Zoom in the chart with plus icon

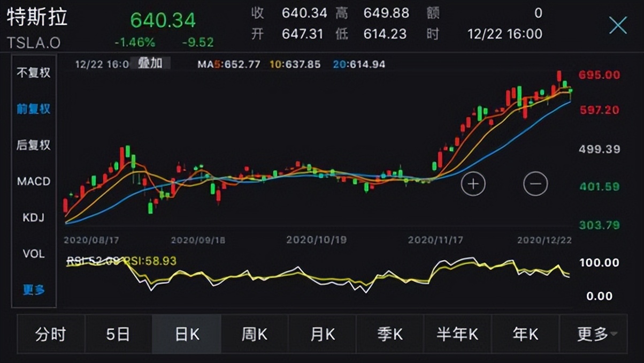tap(473, 184)
